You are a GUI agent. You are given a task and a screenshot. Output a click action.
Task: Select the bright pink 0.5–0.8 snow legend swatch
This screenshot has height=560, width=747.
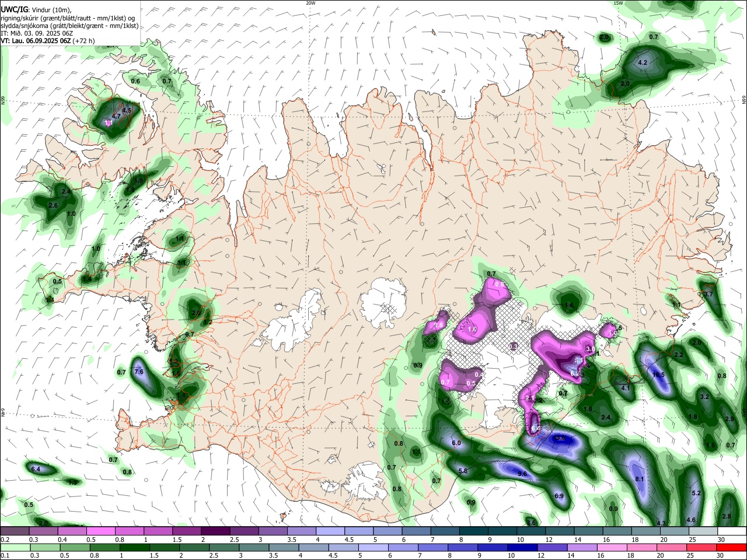101,531
